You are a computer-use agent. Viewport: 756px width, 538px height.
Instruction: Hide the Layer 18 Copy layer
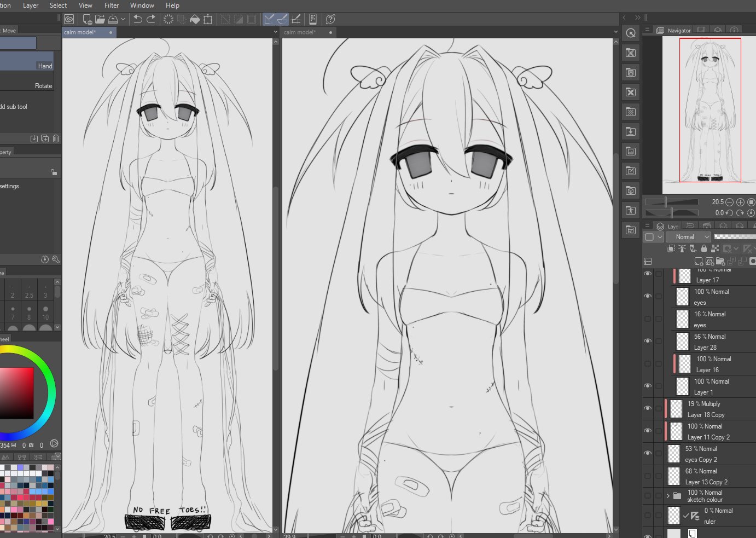point(648,408)
